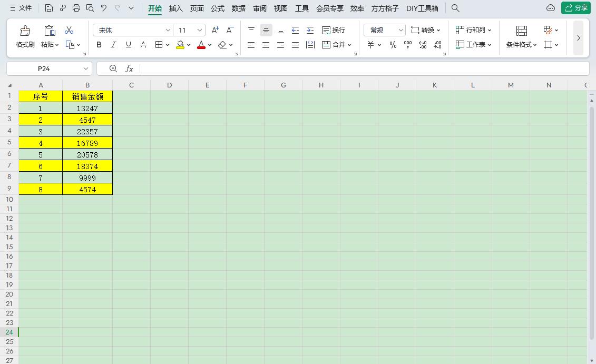Decrease decimal places icon
The width and height of the screenshot is (596, 364).
tap(437, 45)
